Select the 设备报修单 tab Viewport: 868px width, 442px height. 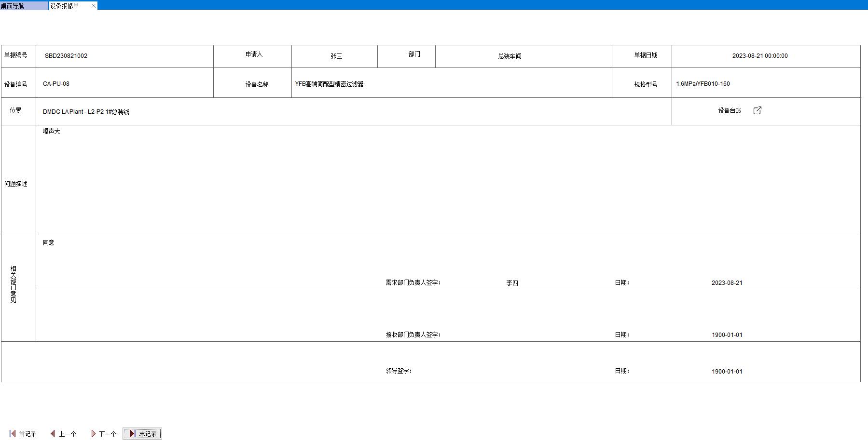tap(68, 6)
